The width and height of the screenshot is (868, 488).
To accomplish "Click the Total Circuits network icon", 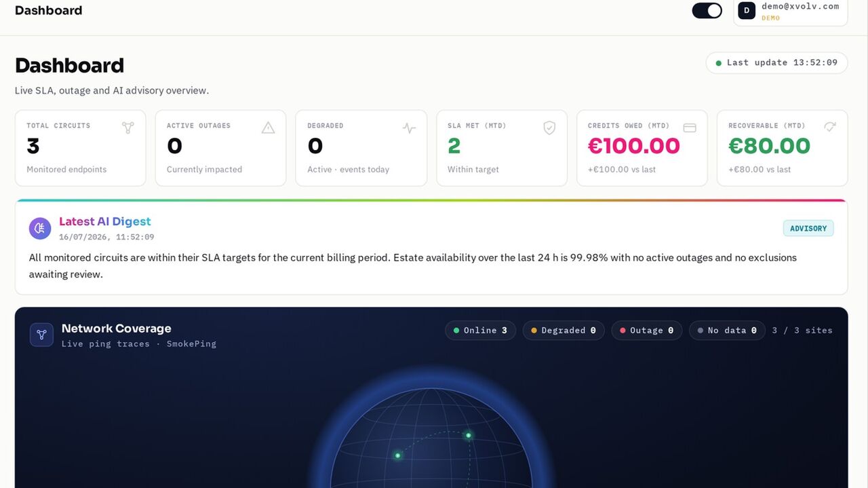I will coord(128,128).
